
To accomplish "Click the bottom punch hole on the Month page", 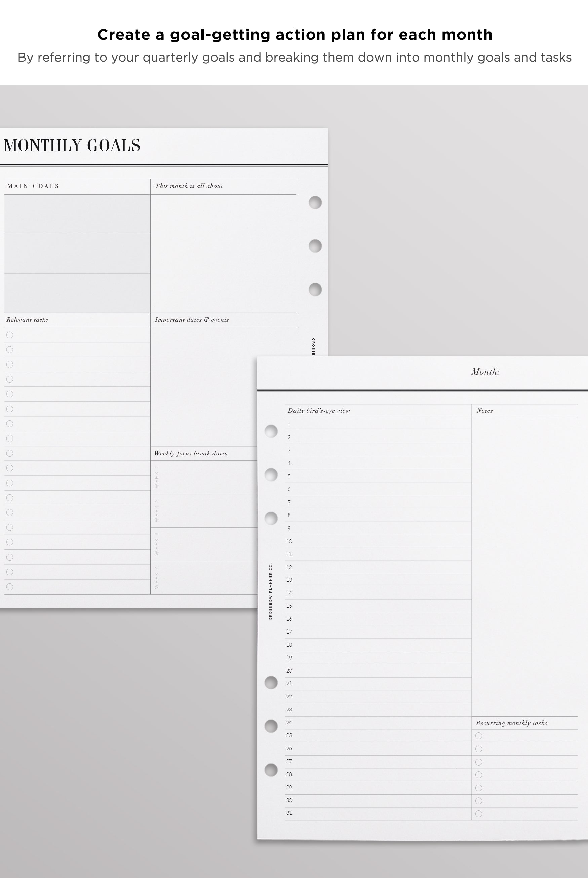I will point(271,770).
